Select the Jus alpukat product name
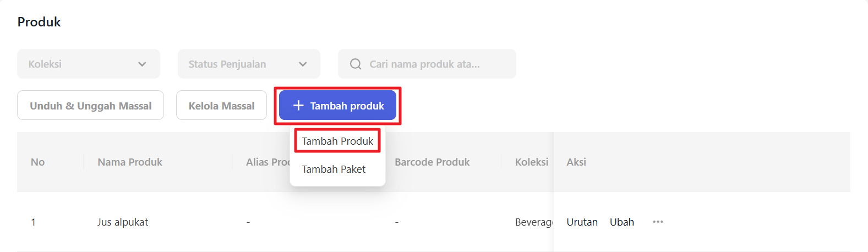The image size is (868, 252). [123, 222]
